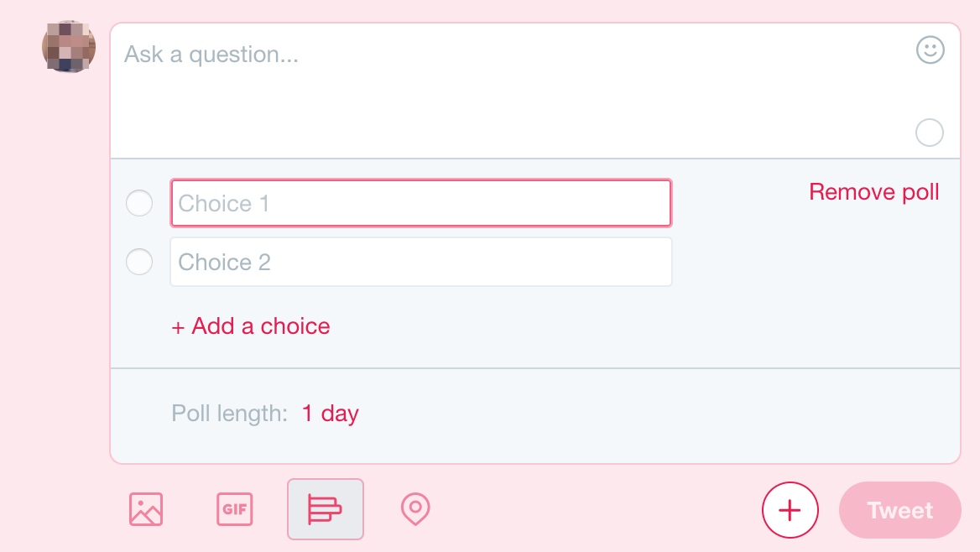Click the Tweet button
Viewport: 980px width, 552px height.
pos(900,510)
